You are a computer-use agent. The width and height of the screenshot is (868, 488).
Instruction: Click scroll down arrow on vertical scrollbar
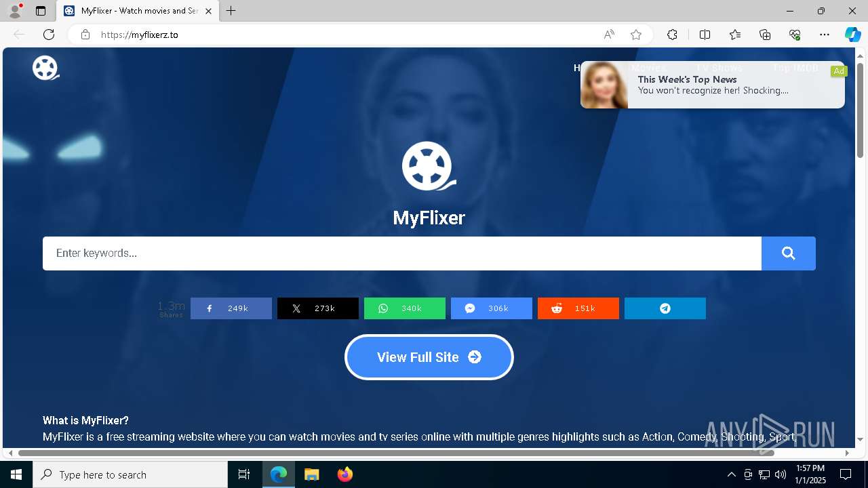coord(860,440)
